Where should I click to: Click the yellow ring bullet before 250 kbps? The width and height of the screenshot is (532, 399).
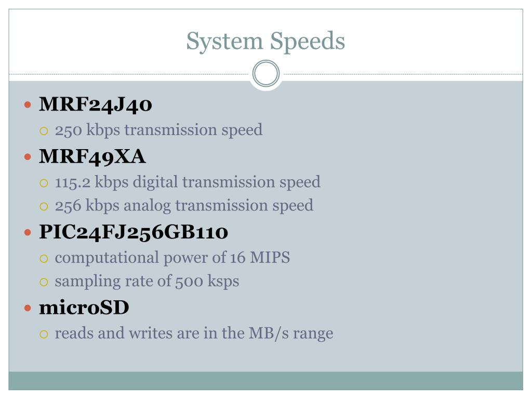[x=44, y=131]
